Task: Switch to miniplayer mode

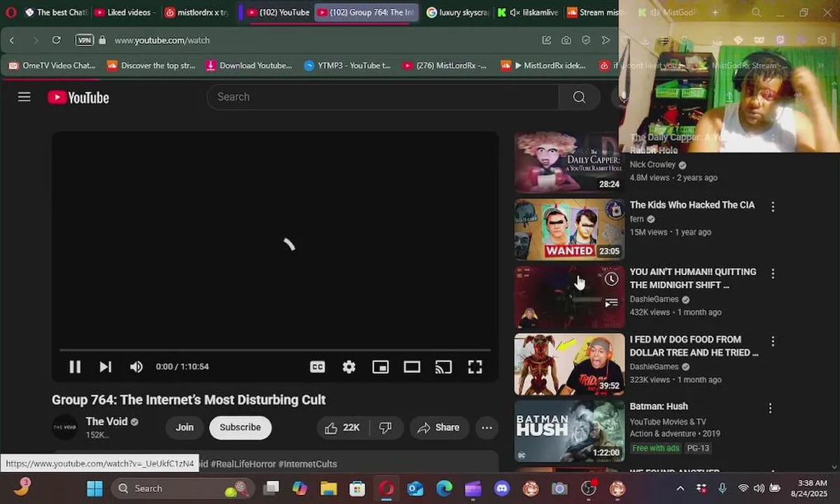Action: click(380, 367)
